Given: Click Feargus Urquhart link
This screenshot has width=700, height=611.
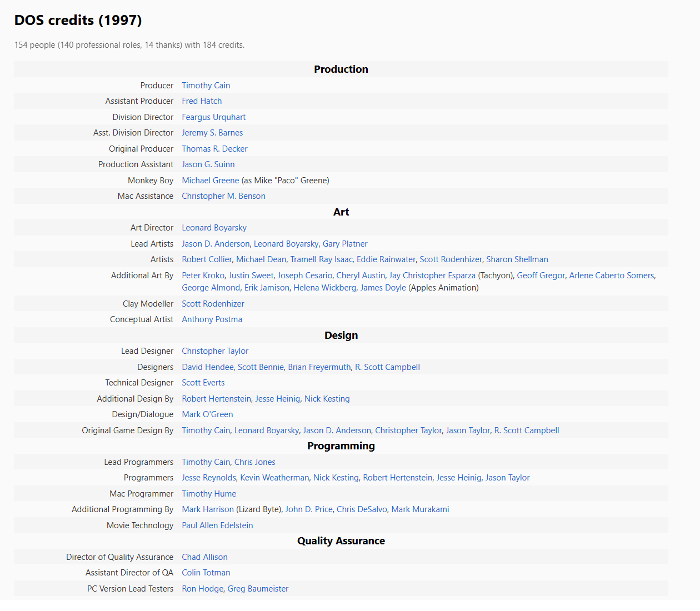Looking at the screenshot, I should 213,117.
